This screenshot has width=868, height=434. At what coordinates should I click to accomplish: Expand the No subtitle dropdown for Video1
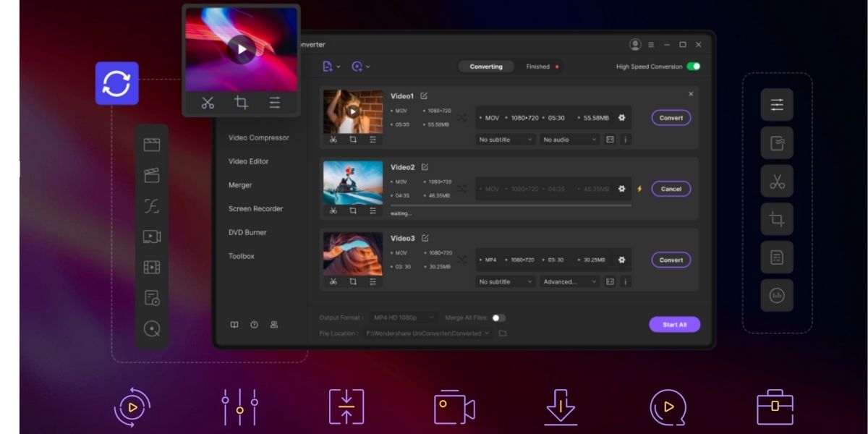(506, 140)
